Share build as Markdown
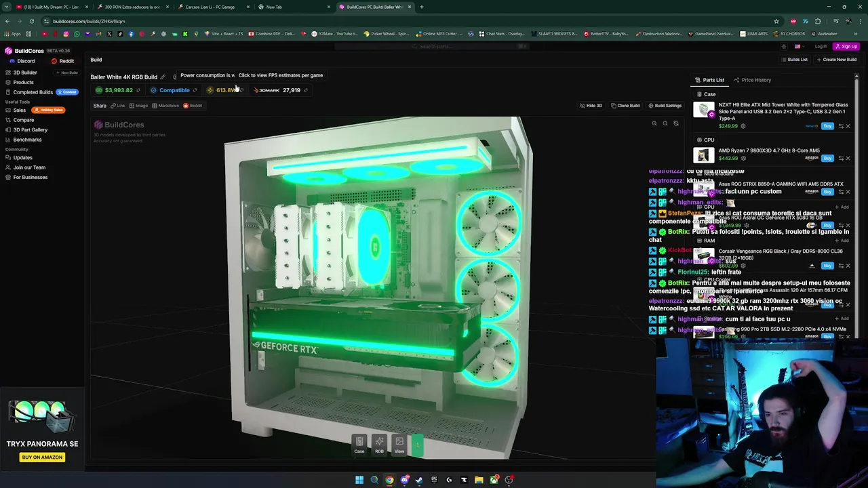 pyautogui.click(x=165, y=106)
